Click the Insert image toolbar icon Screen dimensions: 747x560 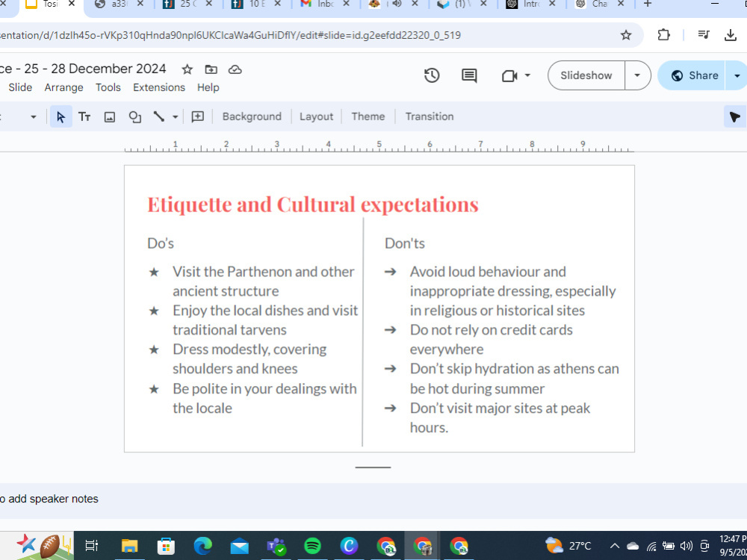pos(110,116)
